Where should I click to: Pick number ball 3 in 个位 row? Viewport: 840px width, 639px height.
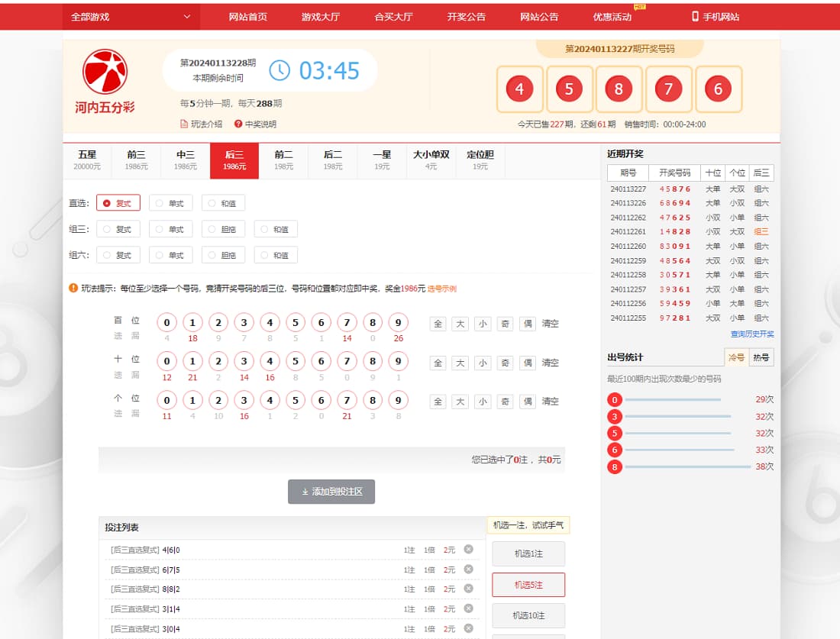pos(244,401)
